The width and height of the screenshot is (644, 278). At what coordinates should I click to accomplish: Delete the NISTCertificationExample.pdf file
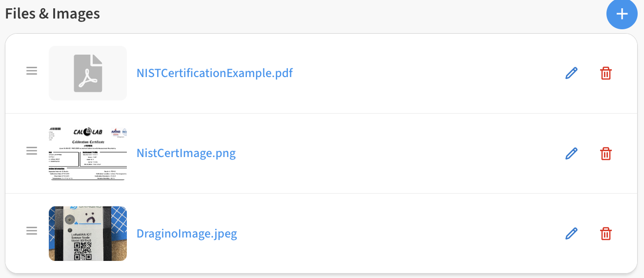click(x=605, y=73)
